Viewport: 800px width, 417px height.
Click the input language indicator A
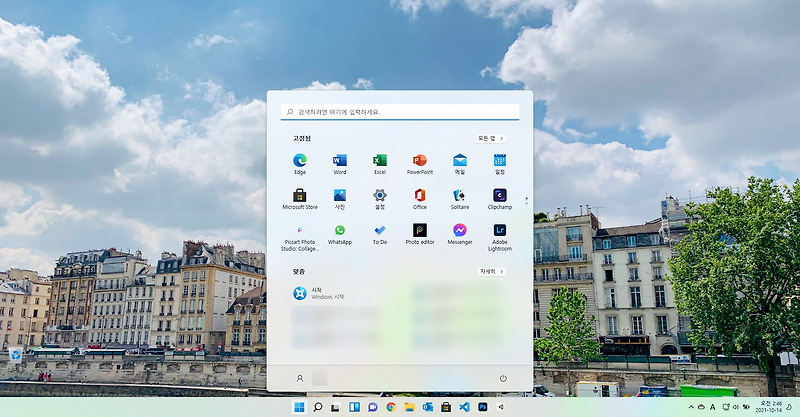713,407
